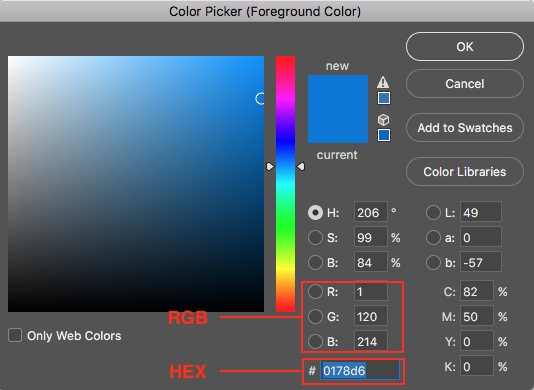534x390 pixels.
Task: Click the not web-safe cube icon
Action: 383,120
